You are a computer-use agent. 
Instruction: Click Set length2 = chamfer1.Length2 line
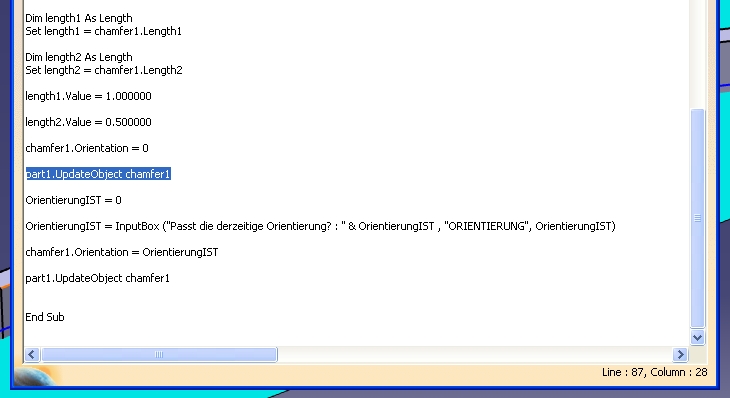104,70
